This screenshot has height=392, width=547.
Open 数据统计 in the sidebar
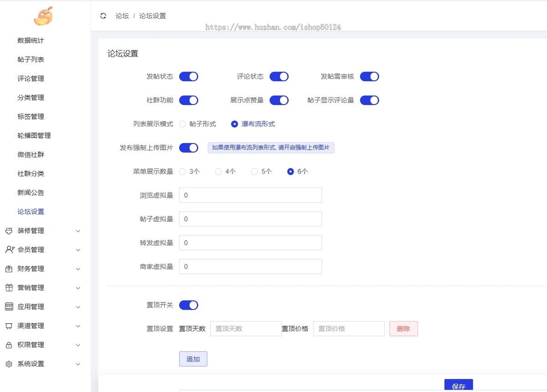[31, 41]
